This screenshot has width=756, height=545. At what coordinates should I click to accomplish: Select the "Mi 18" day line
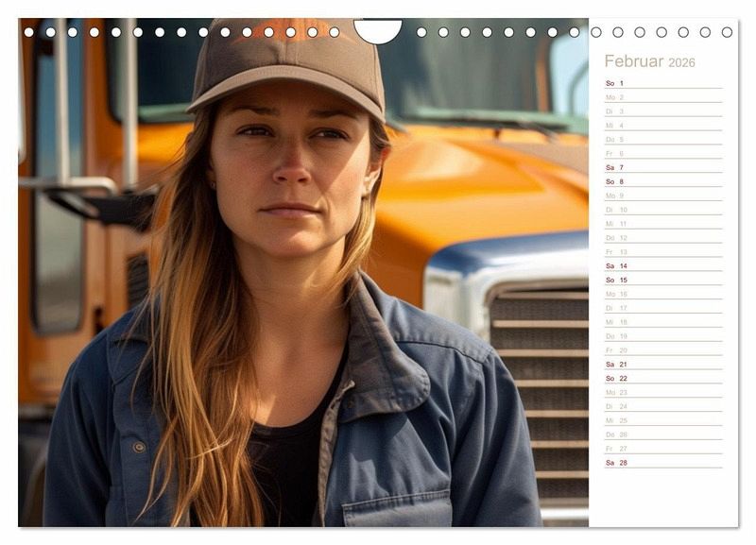[663, 322]
